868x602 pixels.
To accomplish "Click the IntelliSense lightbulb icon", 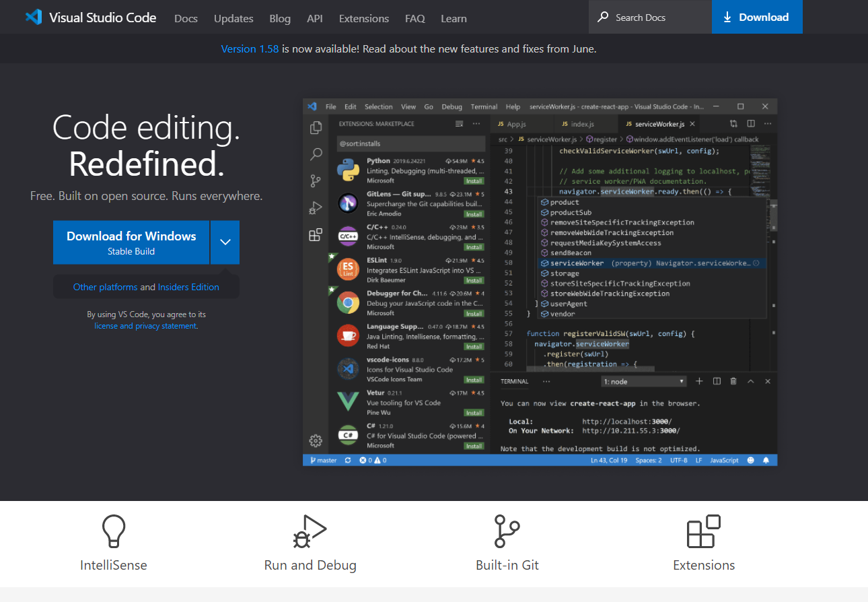I will click(114, 532).
